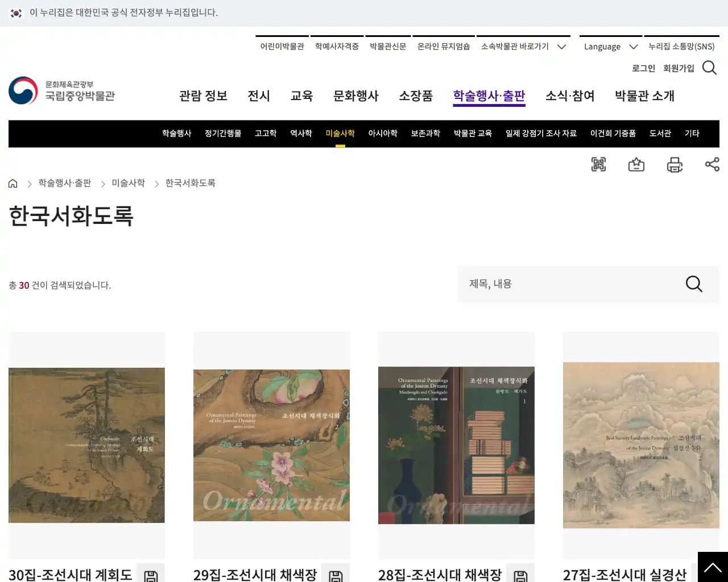Click the 국립중앙박물관 logo
728x582 pixels.
(62, 91)
